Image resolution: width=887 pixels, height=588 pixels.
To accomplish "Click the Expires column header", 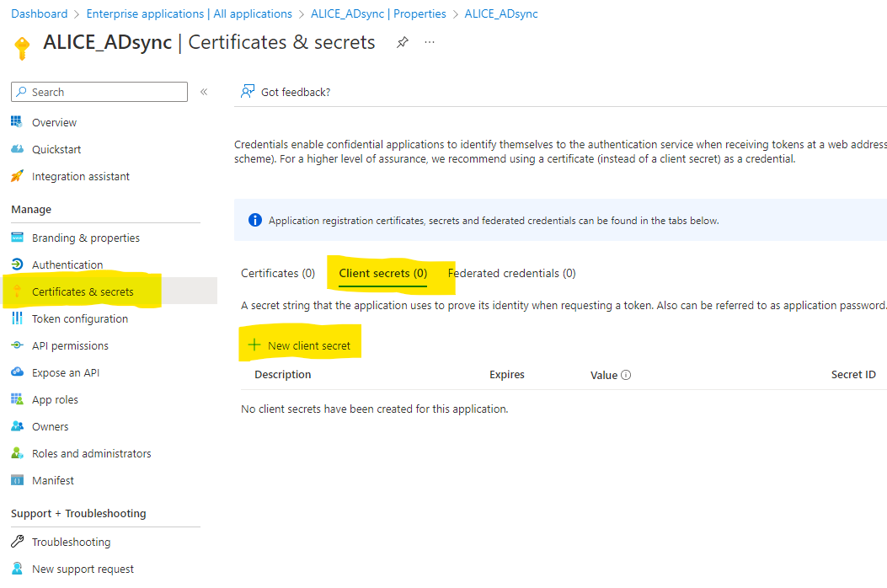I will (507, 375).
